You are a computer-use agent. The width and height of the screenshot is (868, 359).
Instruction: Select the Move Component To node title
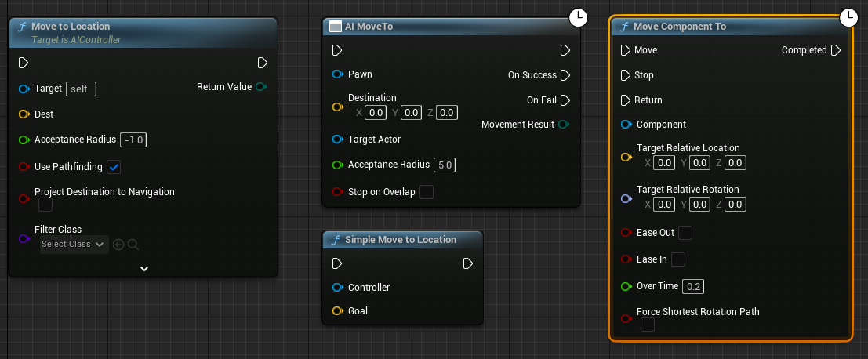tap(680, 26)
